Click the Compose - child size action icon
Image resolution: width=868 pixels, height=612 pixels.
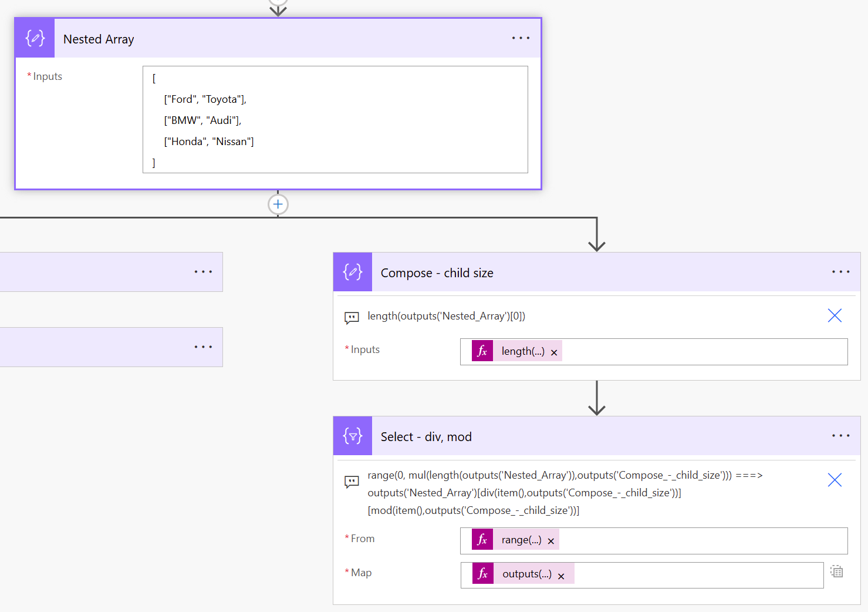pyautogui.click(x=352, y=272)
